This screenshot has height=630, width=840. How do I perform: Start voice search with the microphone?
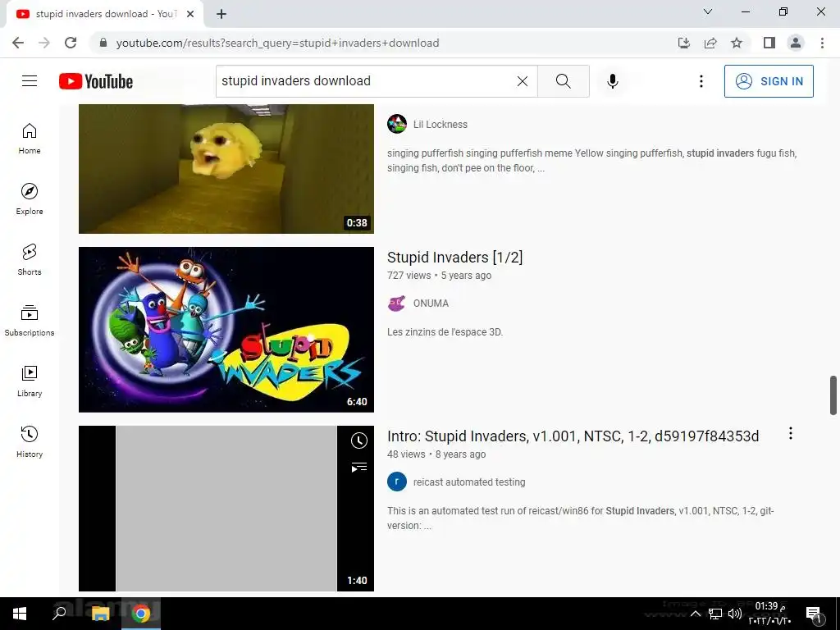click(x=612, y=81)
